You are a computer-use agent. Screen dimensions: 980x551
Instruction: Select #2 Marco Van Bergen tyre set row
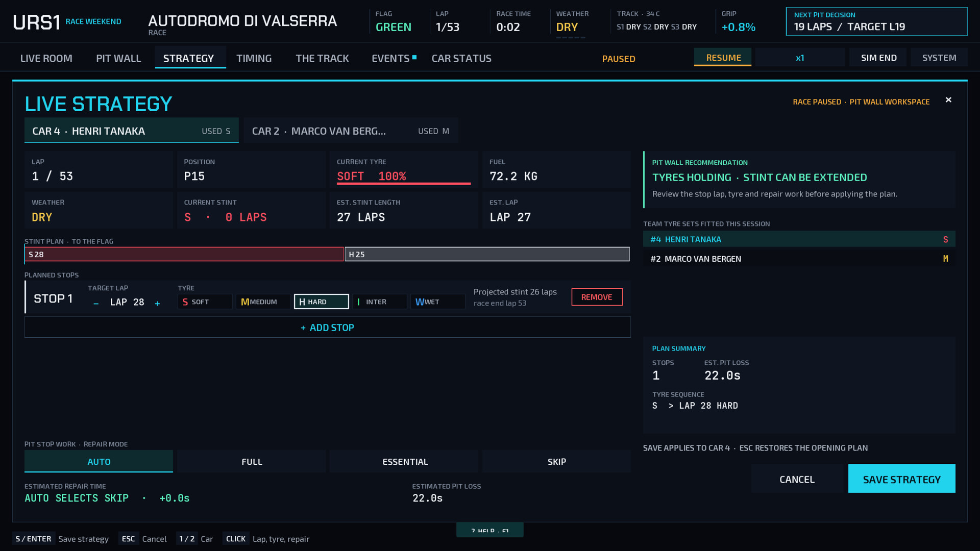(799, 259)
